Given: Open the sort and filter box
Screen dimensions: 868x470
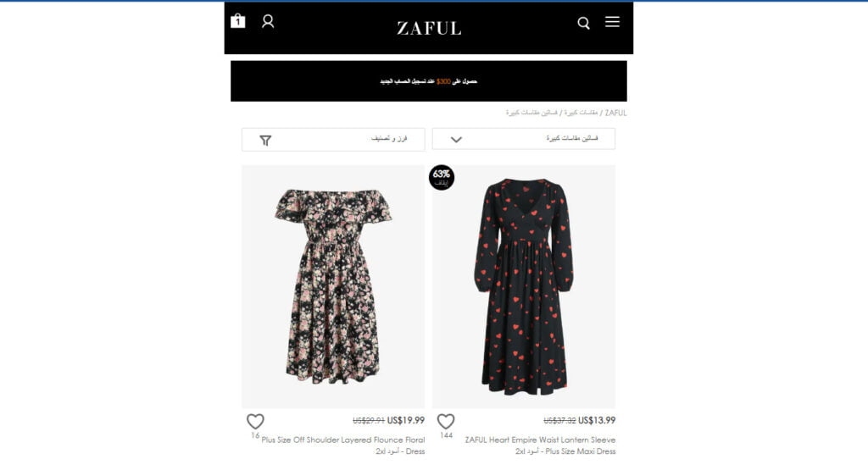Looking at the screenshot, I should tap(333, 140).
